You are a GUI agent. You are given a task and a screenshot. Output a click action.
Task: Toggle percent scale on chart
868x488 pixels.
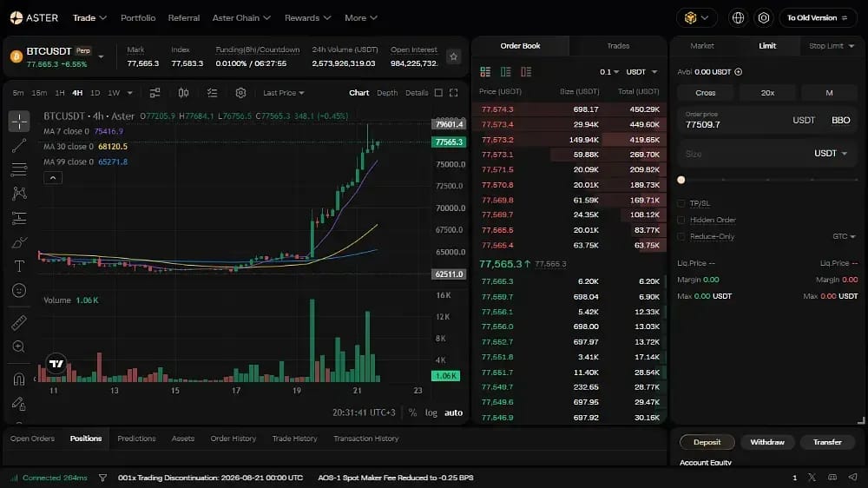412,412
